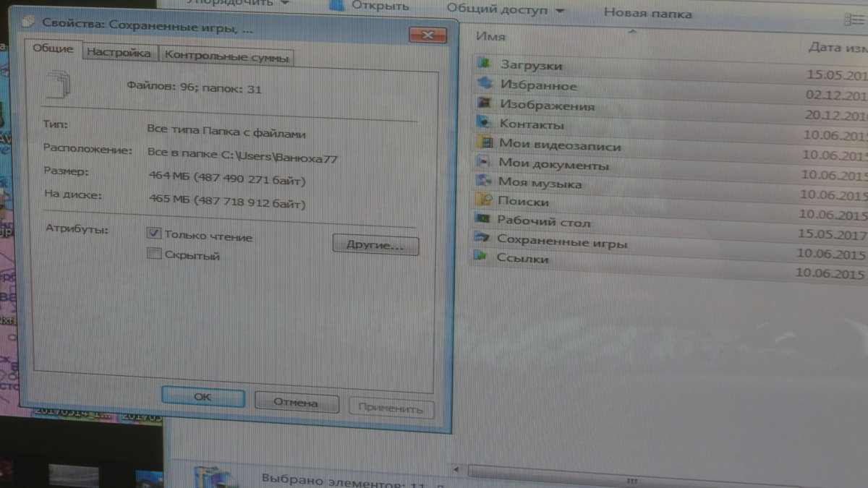
Task: Click the multiple-files icon in properties dialog
Action: [59, 83]
